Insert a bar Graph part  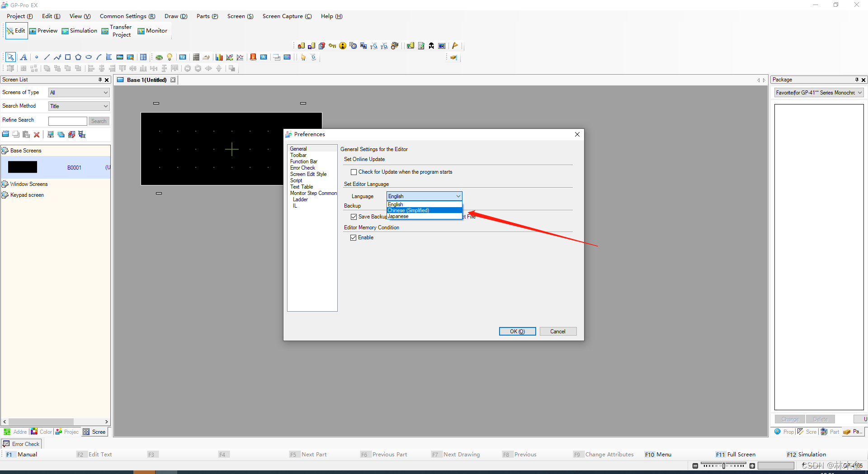click(219, 57)
